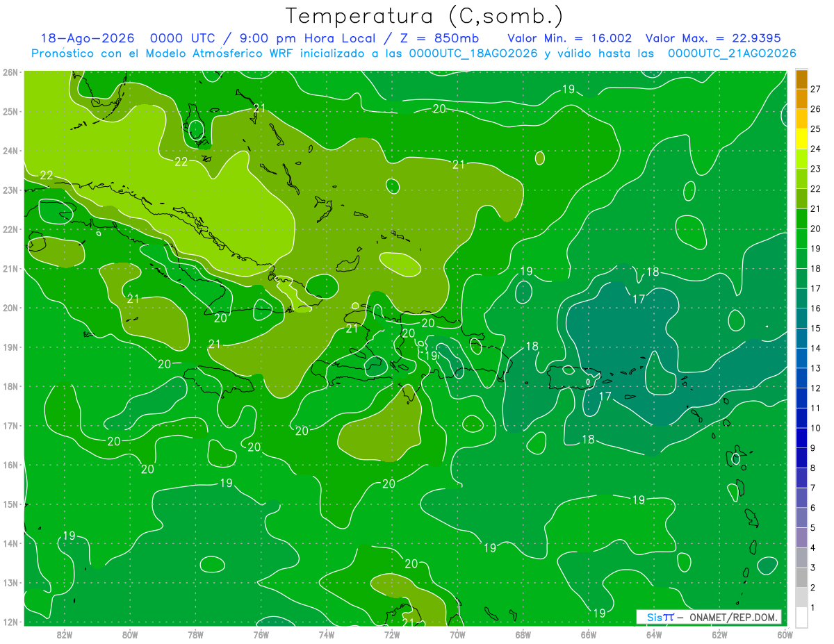The width and height of the screenshot is (834, 644).
Task: Click the brown swatch atop the legend
Action: tap(801, 79)
